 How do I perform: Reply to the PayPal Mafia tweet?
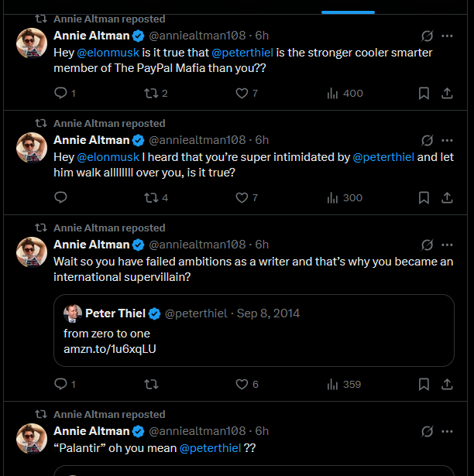click(x=61, y=93)
